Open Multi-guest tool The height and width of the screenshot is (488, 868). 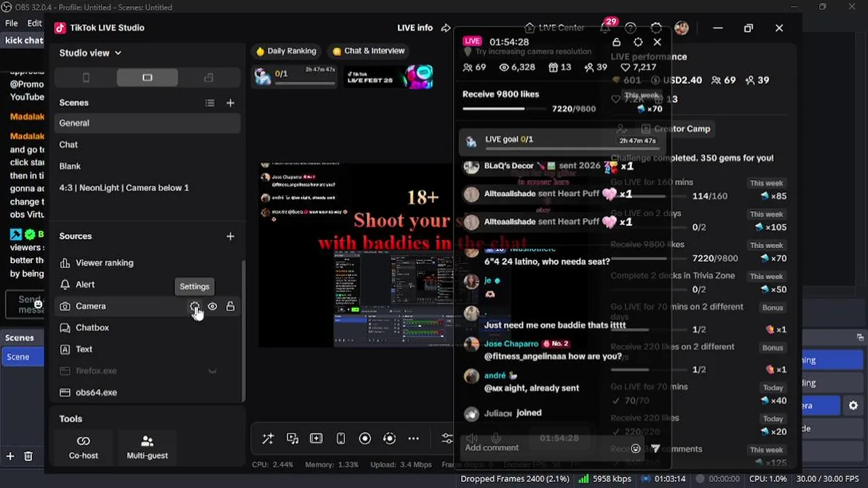coord(147,447)
